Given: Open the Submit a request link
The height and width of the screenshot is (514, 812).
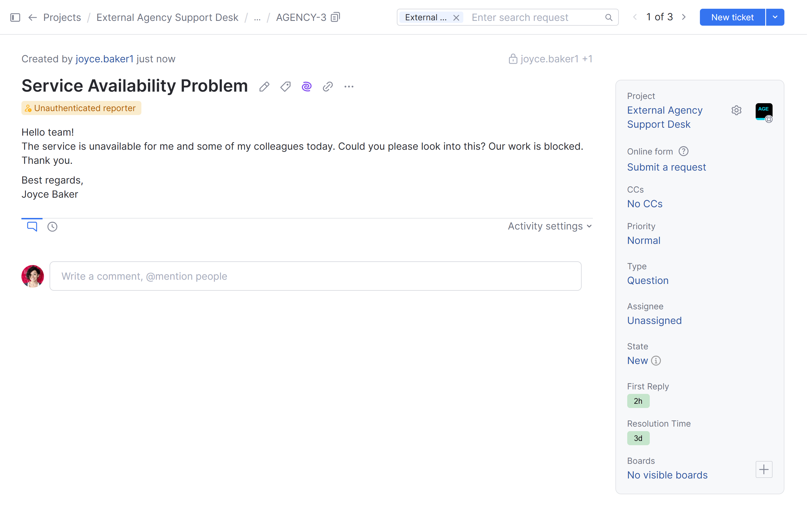Looking at the screenshot, I should 666,167.
